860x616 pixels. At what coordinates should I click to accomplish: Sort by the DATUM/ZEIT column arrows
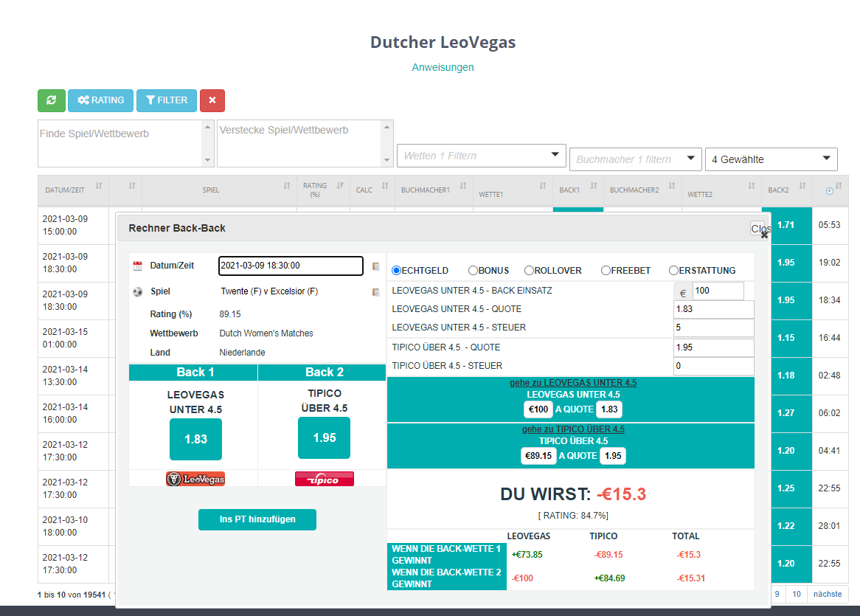click(99, 186)
